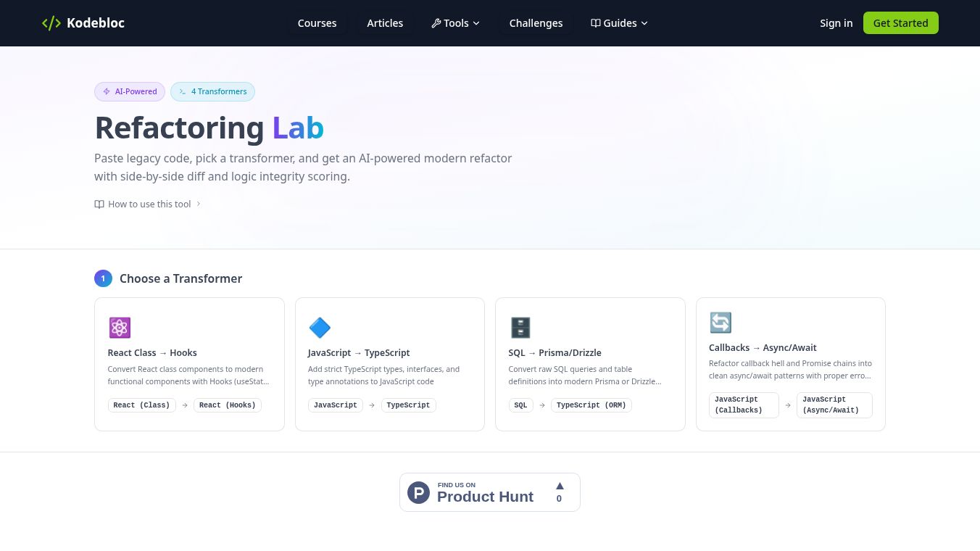Click the 4 Transformers badge
This screenshot has width=980, height=551.
click(212, 91)
